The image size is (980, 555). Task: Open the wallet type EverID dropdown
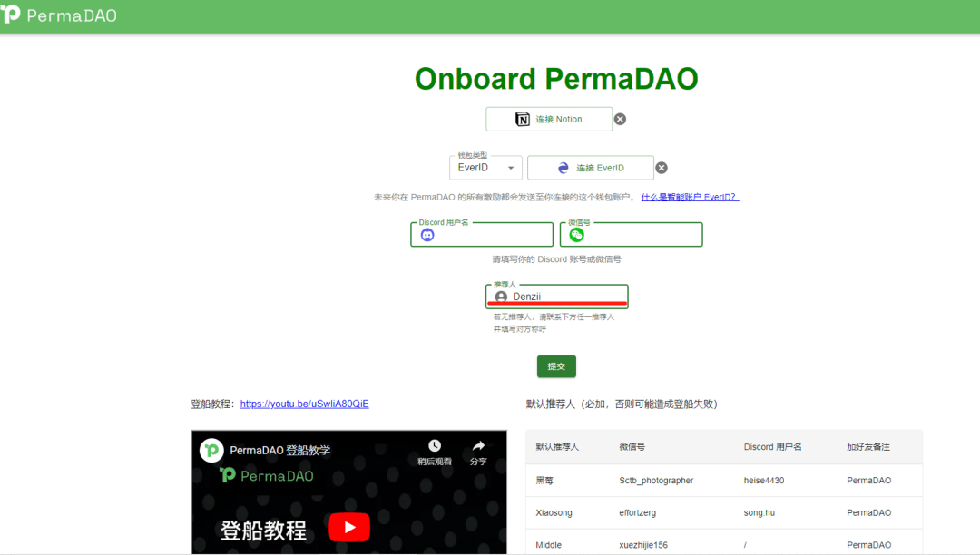485,168
